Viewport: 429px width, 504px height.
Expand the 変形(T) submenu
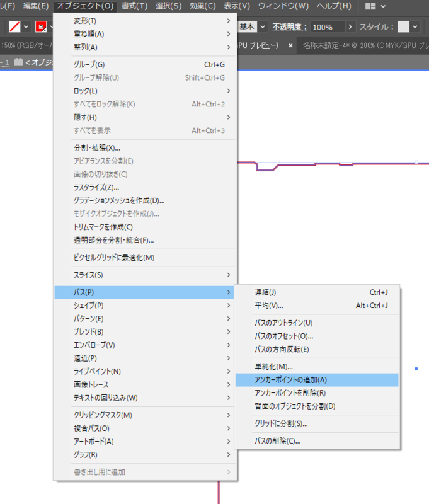pyautogui.click(x=146, y=21)
